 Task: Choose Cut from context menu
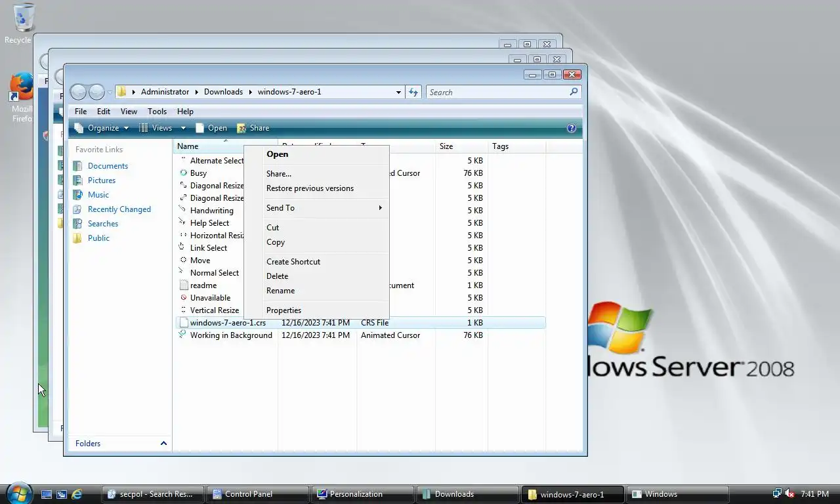point(317,228)
